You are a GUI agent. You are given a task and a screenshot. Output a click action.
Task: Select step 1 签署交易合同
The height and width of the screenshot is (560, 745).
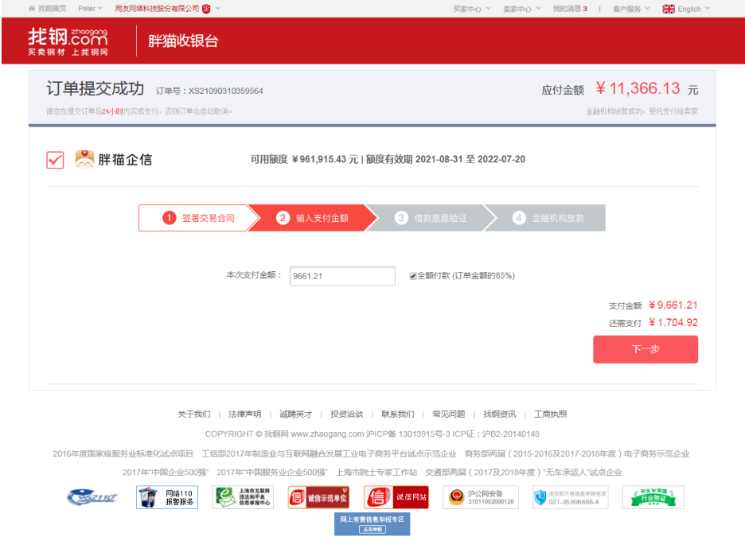pyautogui.click(x=199, y=218)
